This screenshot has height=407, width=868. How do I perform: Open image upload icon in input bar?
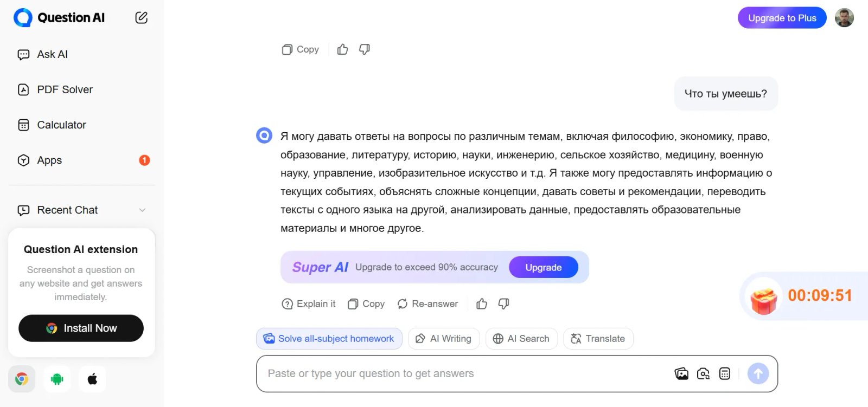coord(680,373)
